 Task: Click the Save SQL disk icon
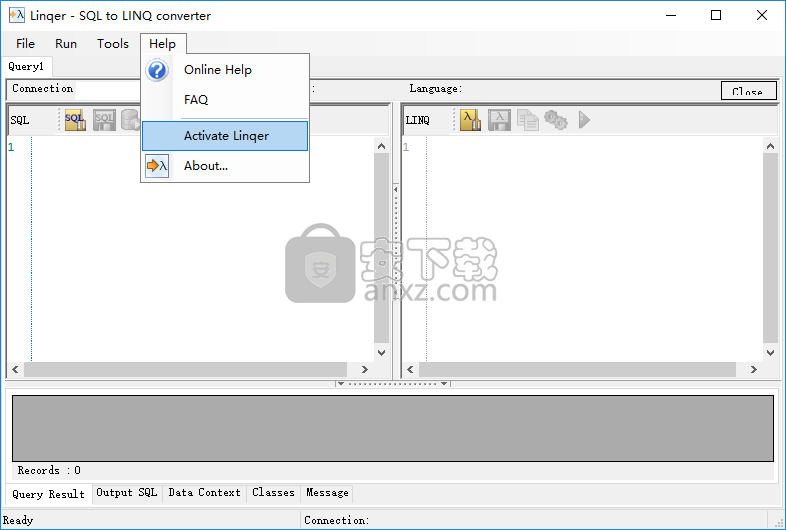(104, 120)
